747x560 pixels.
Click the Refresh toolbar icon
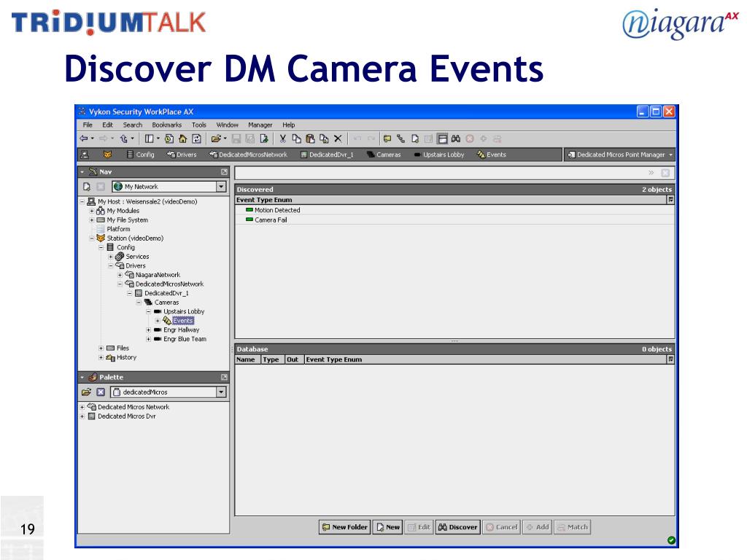pyautogui.click(x=196, y=139)
